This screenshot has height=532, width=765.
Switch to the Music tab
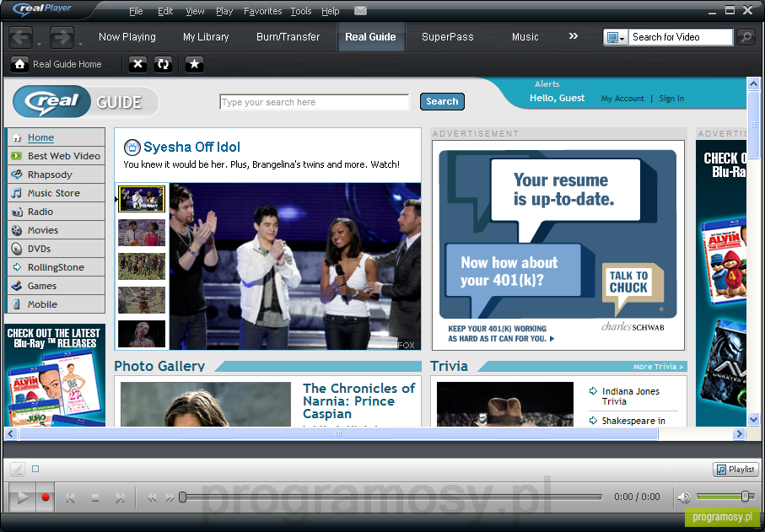click(x=525, y=37)
